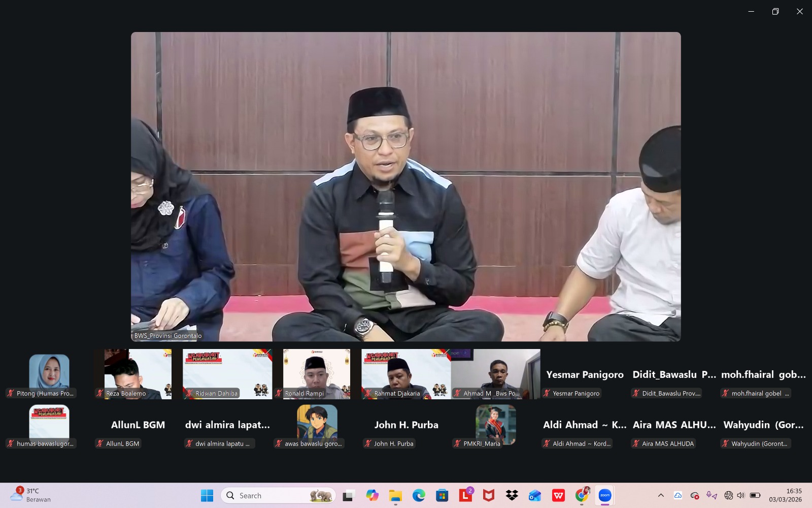
Task: Select Reza Boalemo's video tile
Action: pyautogui.click(x=138, y=374)
